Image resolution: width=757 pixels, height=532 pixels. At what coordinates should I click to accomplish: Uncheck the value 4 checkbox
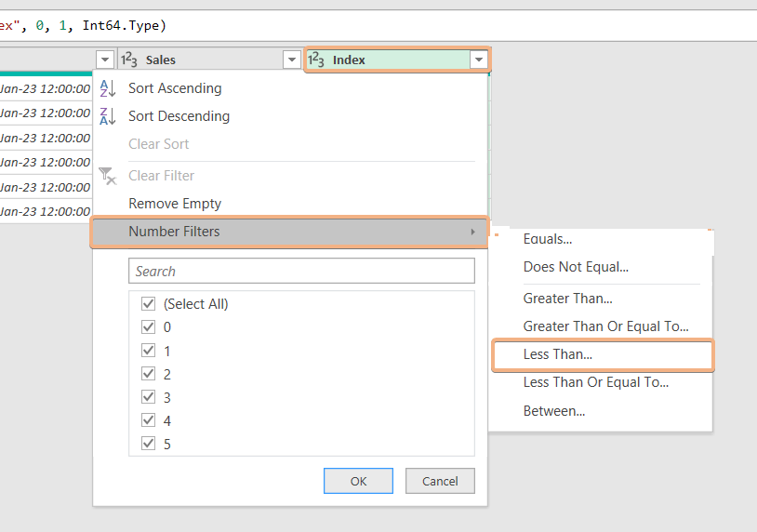[x=148, y=420]
